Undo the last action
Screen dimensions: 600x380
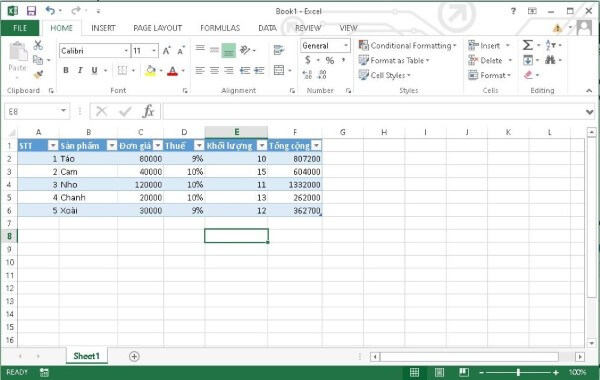point(50,11)
